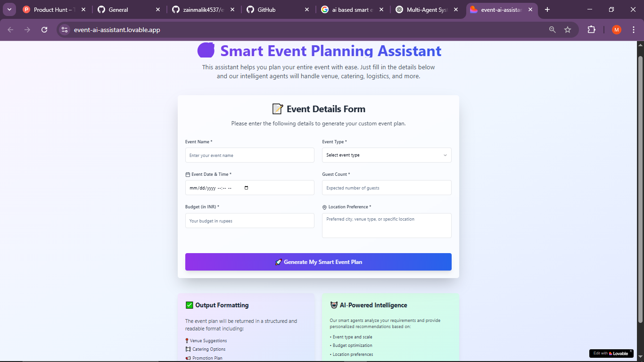644x362 pixels.
Task: Bookmark this page with the star icon
Action: coord(568,30)
